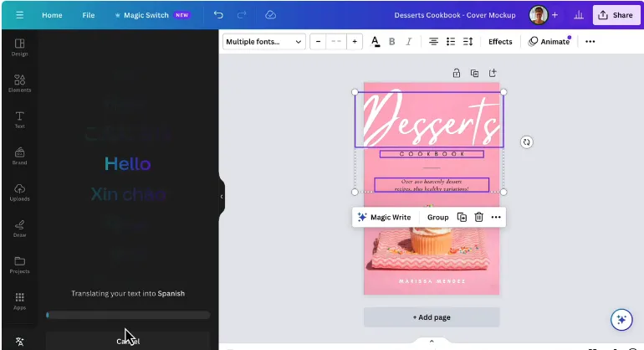Open the Projects panel

pyautogui.click(x=19, y=265)
